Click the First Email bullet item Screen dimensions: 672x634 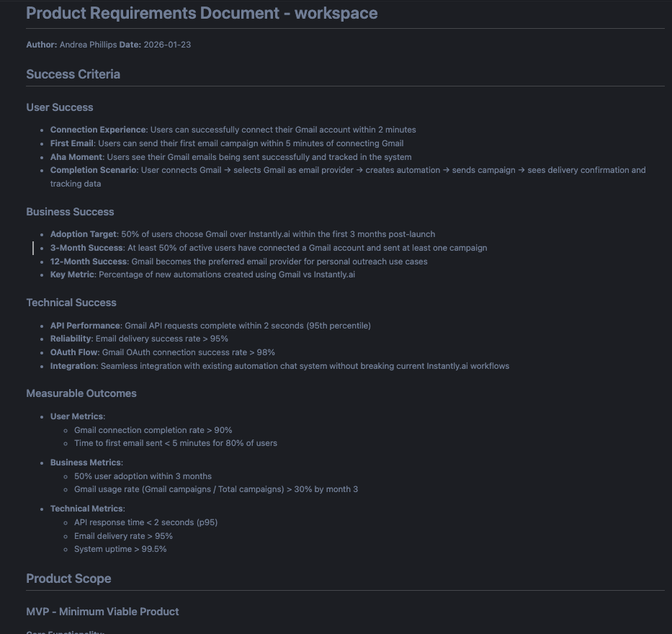pos(226,143)
